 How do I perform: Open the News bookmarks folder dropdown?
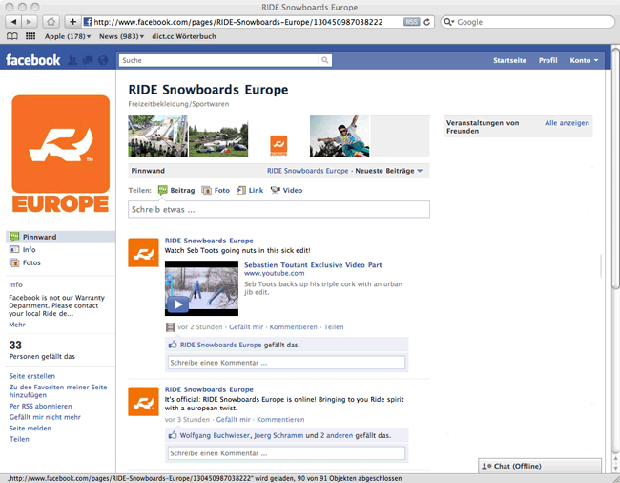pyautogui.click(x=121, y=36)
